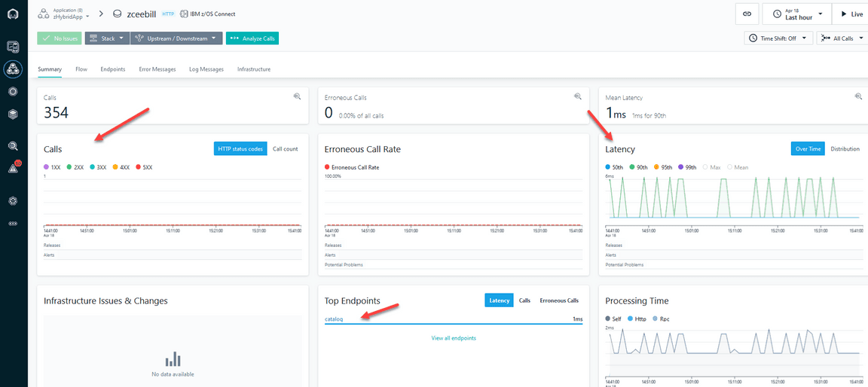Follow the View all endpoints link

(x=454, y=338)
